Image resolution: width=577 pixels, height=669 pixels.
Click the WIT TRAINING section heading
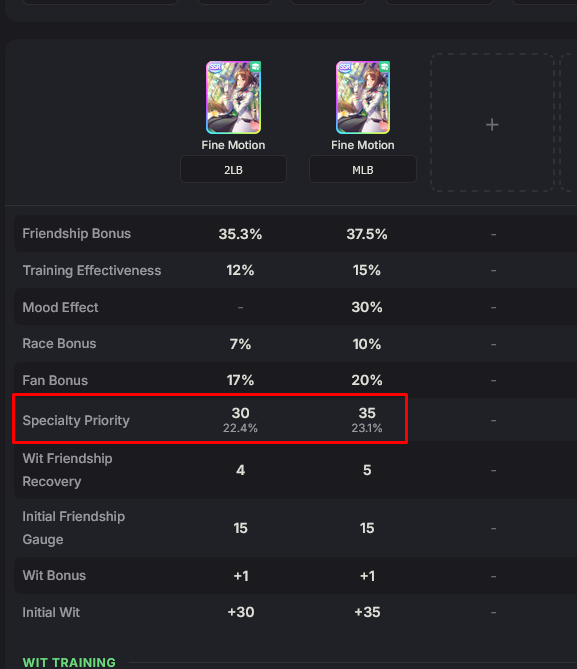pyautogui.click(x=69, y=662)
